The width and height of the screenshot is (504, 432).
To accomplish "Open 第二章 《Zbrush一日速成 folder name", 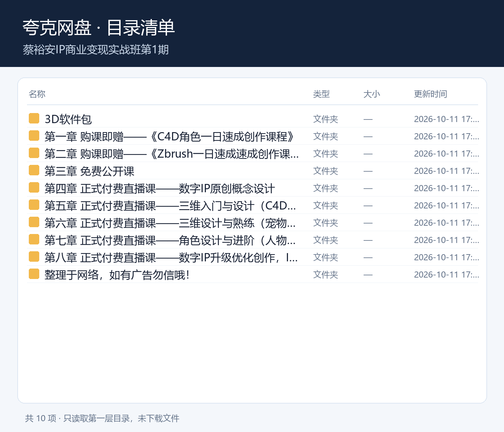I will [x=172, y=154].
